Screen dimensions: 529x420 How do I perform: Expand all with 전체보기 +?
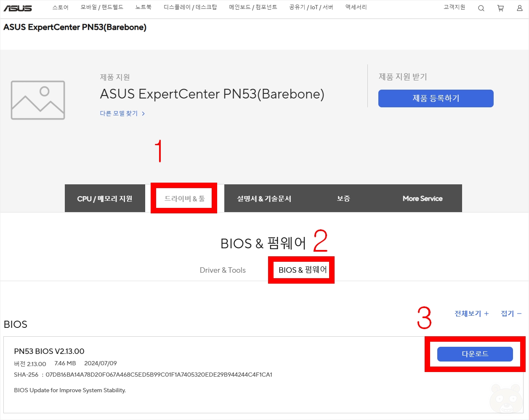coord(471,314)
